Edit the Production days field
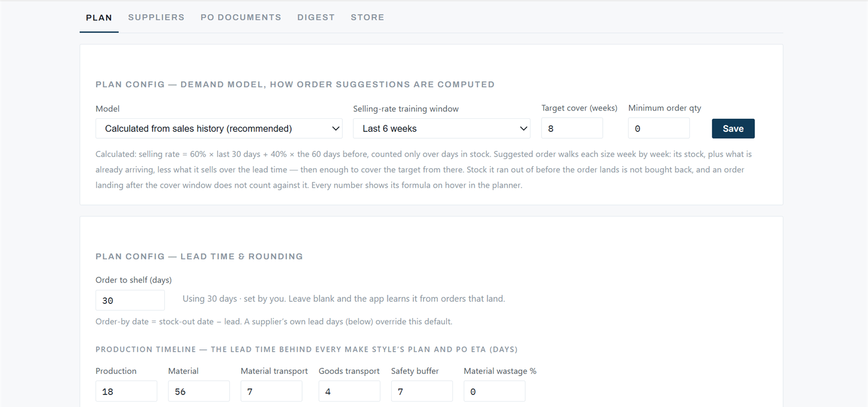This screenshot has height=407, width=868. (x=126, y=391)
